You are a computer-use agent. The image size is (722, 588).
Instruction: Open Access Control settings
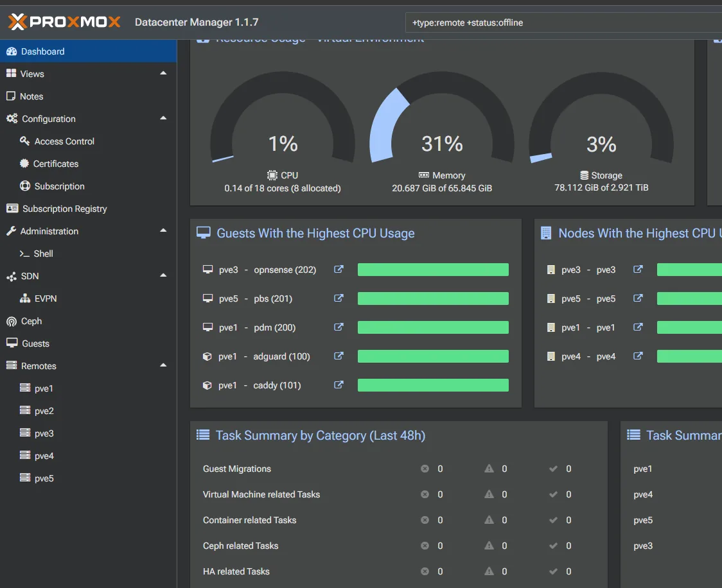click(x=89, y=141)
